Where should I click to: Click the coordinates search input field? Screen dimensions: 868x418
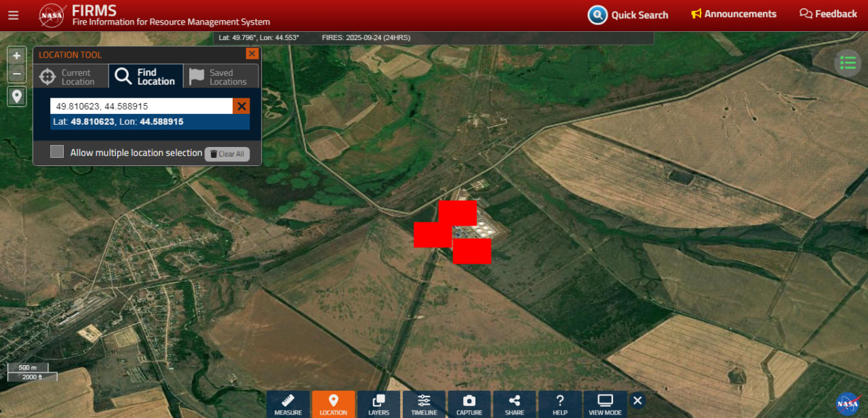(141, 106)
